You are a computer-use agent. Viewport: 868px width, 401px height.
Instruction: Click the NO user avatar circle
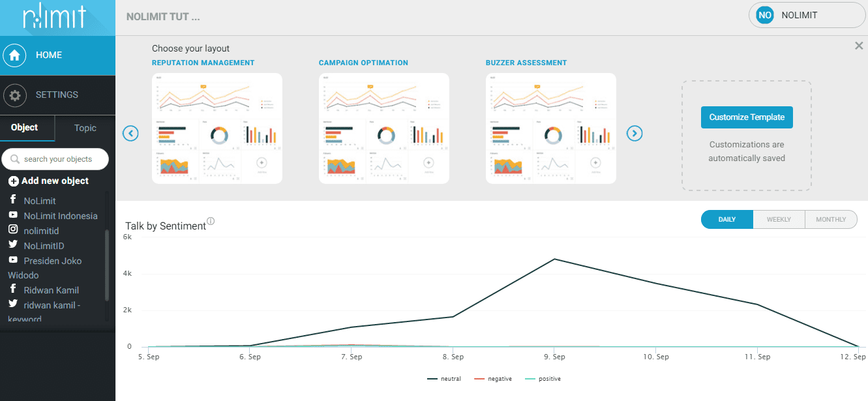point(765,15)
